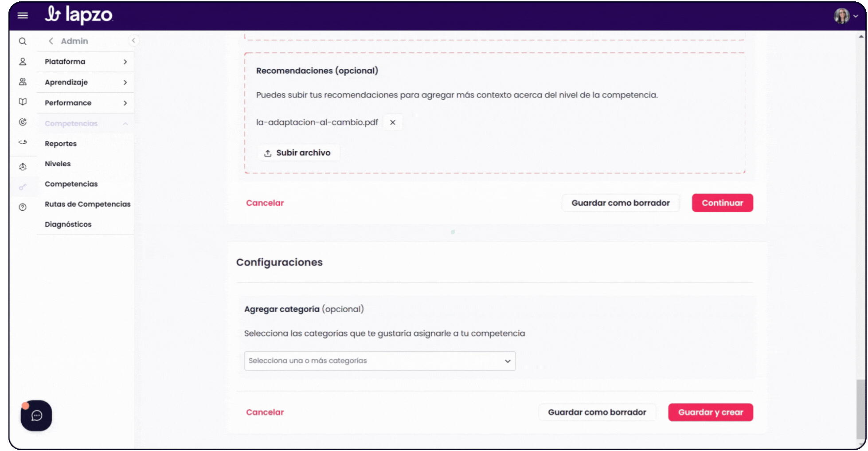Collapse the Competencias section header
The image size is (868, 451).
(86, 123)
